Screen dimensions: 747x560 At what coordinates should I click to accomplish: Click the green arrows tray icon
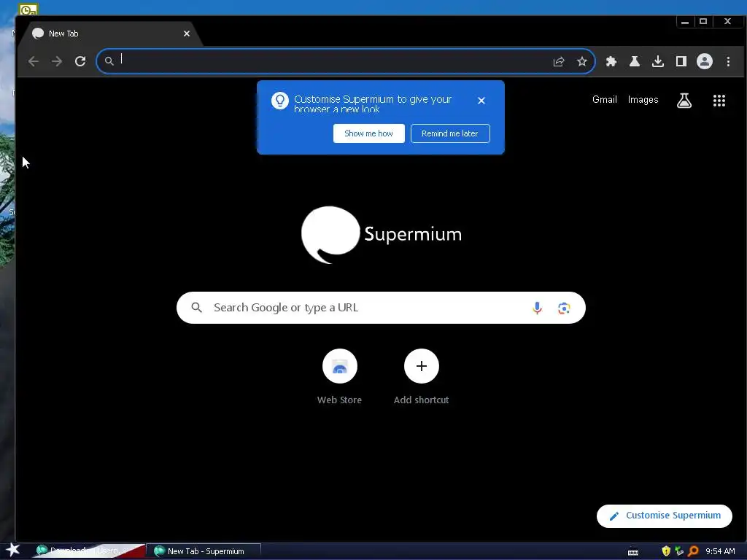[679, 551]
